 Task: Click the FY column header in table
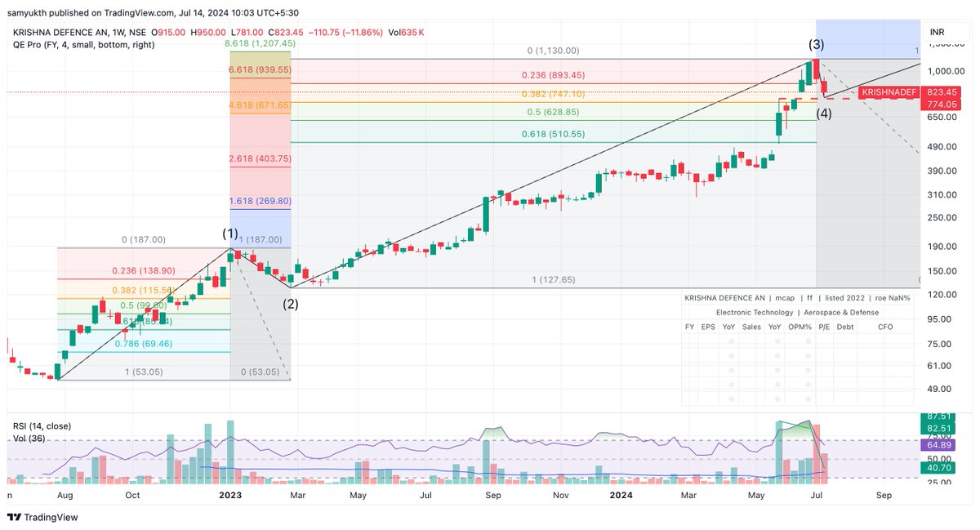point(690,327)
